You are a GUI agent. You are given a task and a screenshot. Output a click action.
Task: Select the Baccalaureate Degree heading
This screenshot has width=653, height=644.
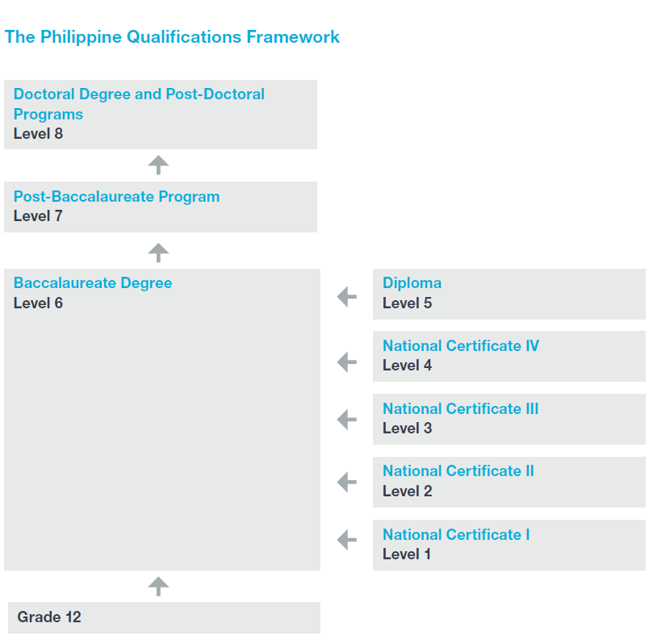coord(93,283)
